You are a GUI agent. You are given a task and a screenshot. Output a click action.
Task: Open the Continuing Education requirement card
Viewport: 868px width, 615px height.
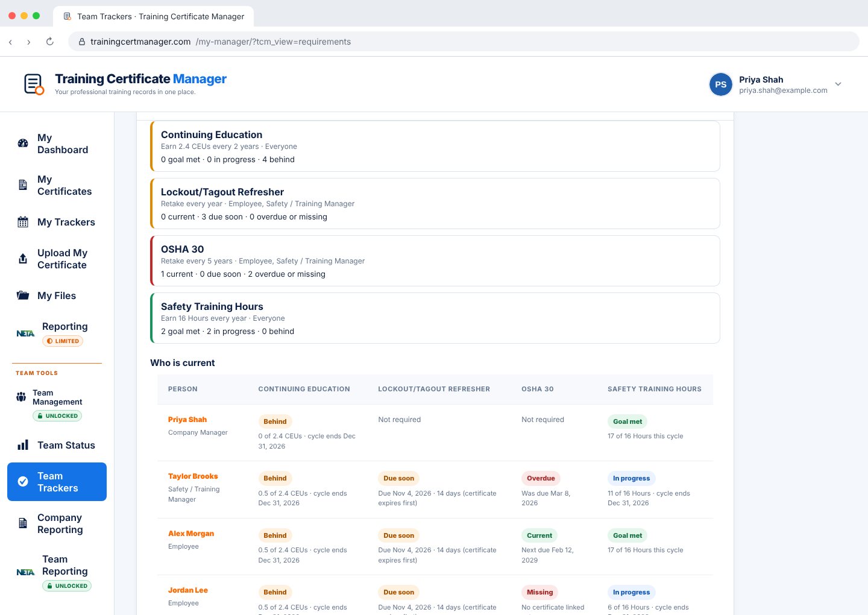(x=435, y=147)
